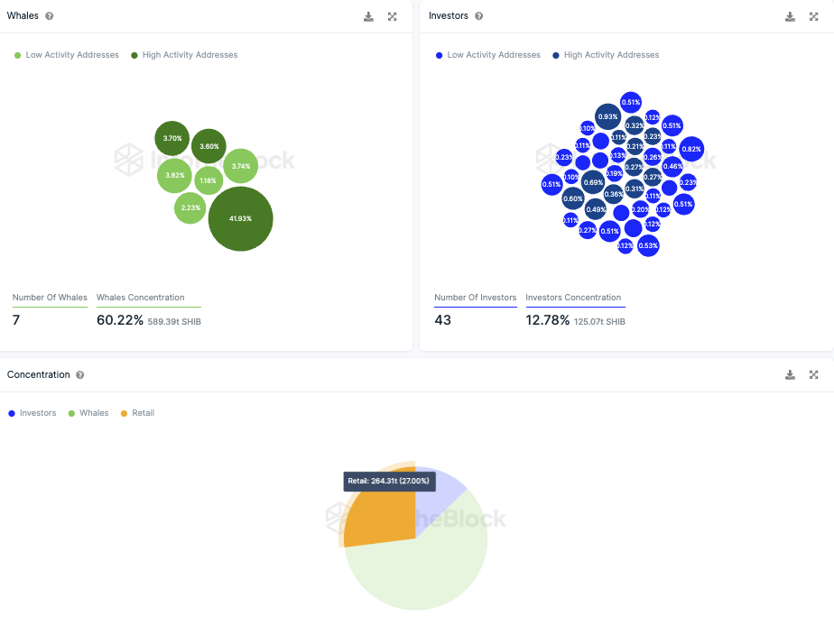Select the 3.74% whale bubble

pyautogui.click(x=241, y=166)
